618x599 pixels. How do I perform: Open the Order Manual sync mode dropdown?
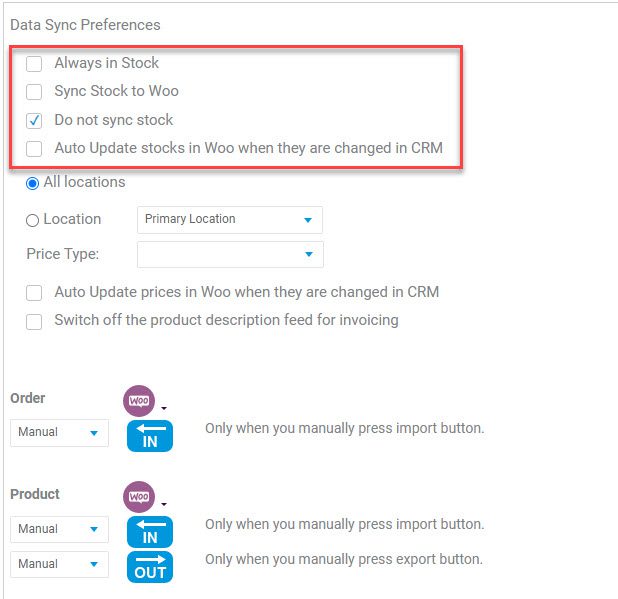[x=60, y=433]
